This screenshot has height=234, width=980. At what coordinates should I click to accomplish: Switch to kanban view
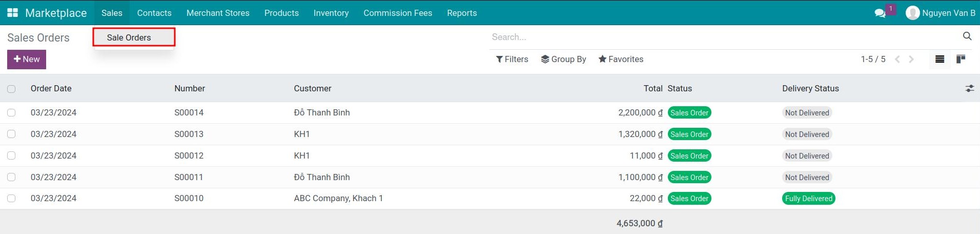tap(961, 60)
